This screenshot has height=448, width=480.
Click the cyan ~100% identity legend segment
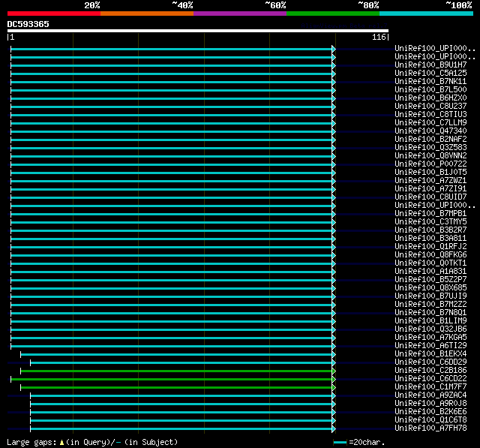tap(427, 14)
